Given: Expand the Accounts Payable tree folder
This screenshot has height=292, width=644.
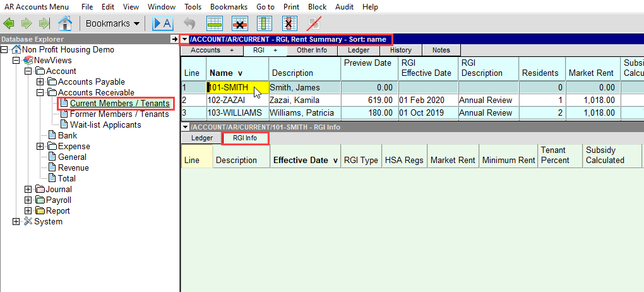Looking at the screenshot, I should tap(40, 82).
